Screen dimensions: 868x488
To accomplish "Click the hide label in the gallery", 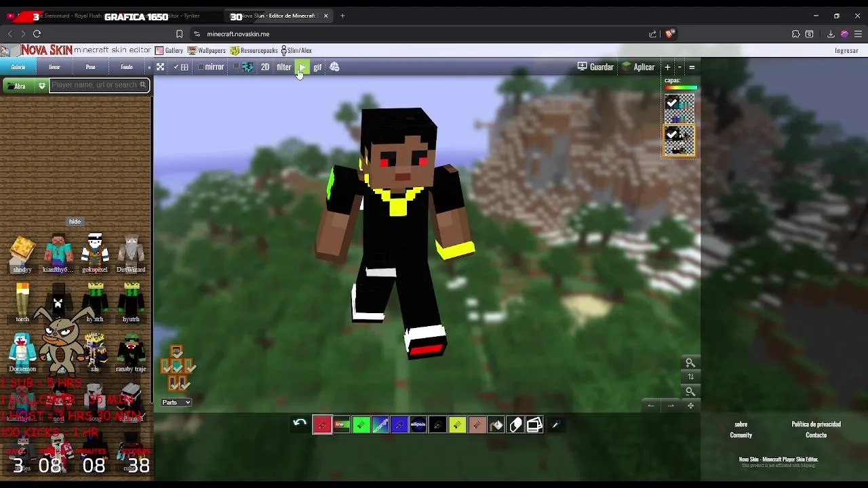I will 75,222.
